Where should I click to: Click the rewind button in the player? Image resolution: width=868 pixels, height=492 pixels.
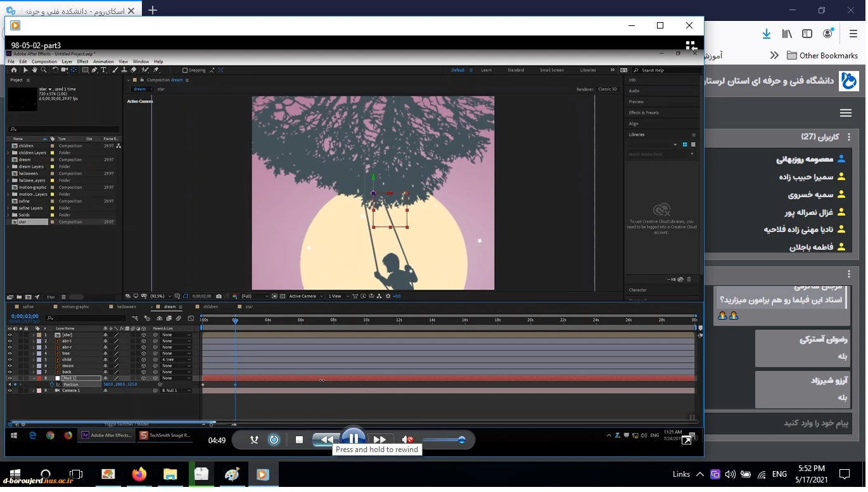point(326,439)
